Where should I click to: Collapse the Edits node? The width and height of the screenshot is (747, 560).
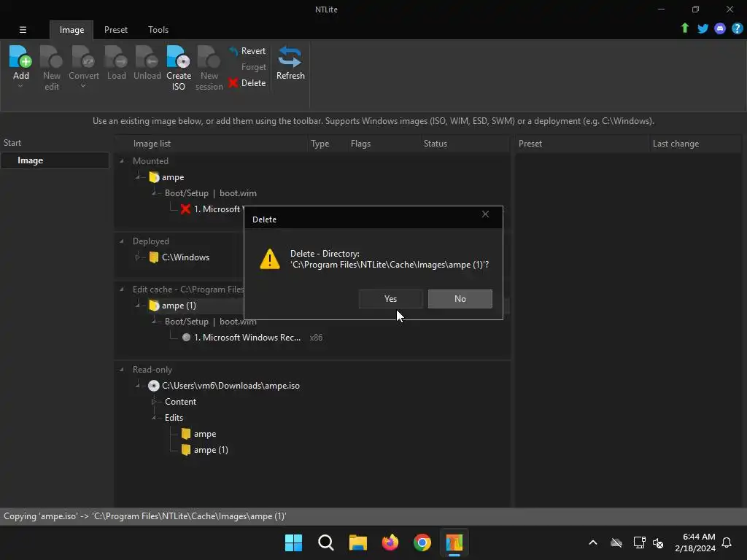coord(154,418)
